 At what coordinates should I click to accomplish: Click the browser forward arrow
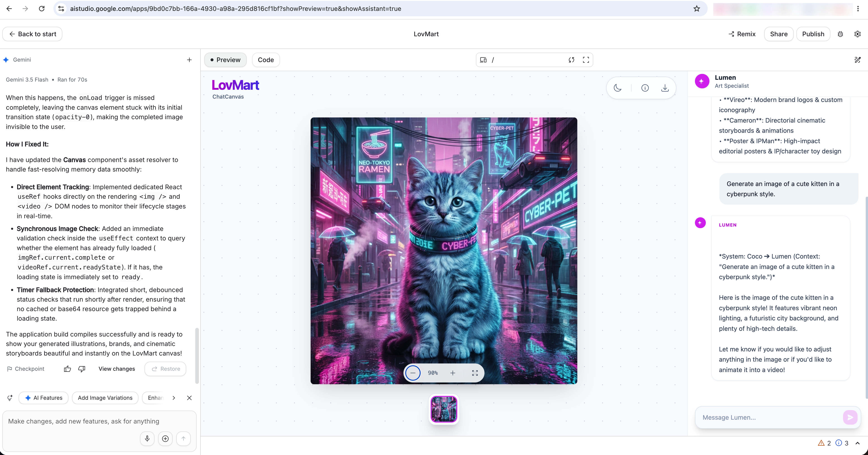pyautogui.click(x=25, y=9)
